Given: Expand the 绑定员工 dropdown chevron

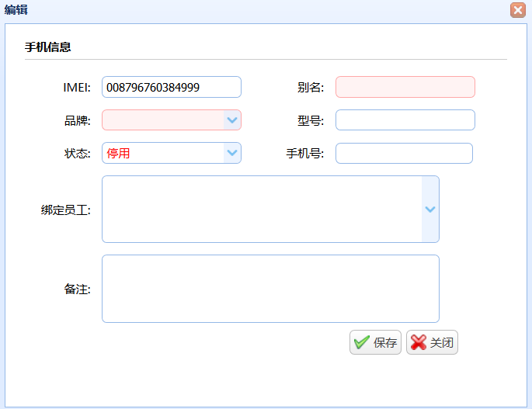Looking at the screenshot, I should [x=430, y=210].
